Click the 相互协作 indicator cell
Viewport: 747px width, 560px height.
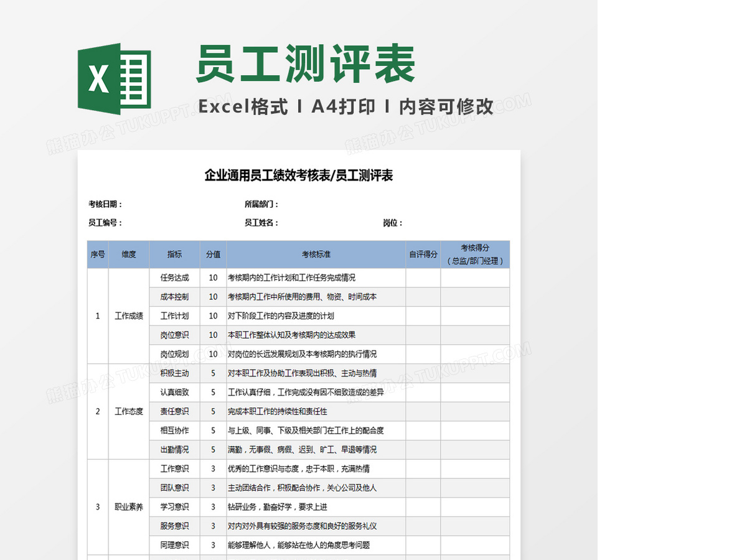(175, 431)
